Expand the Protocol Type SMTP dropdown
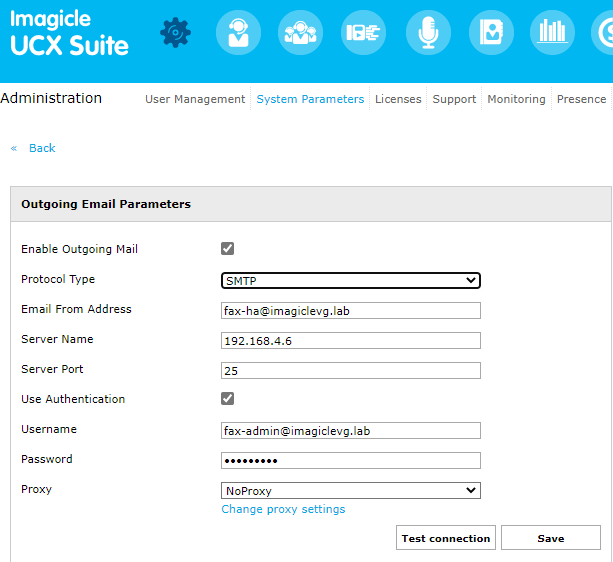This screenshot has width=613, height=562. click(350, 281)
